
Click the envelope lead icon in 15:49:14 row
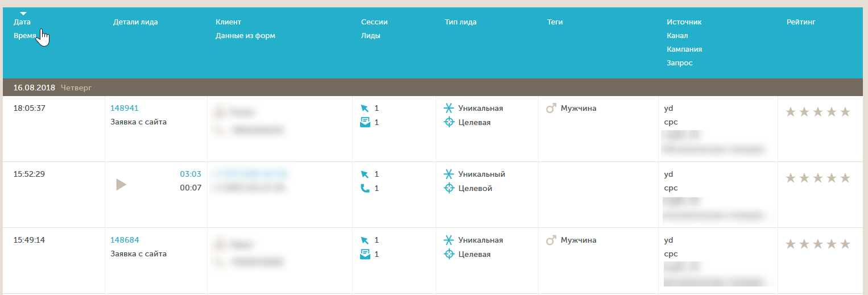[x=365, y=254]
